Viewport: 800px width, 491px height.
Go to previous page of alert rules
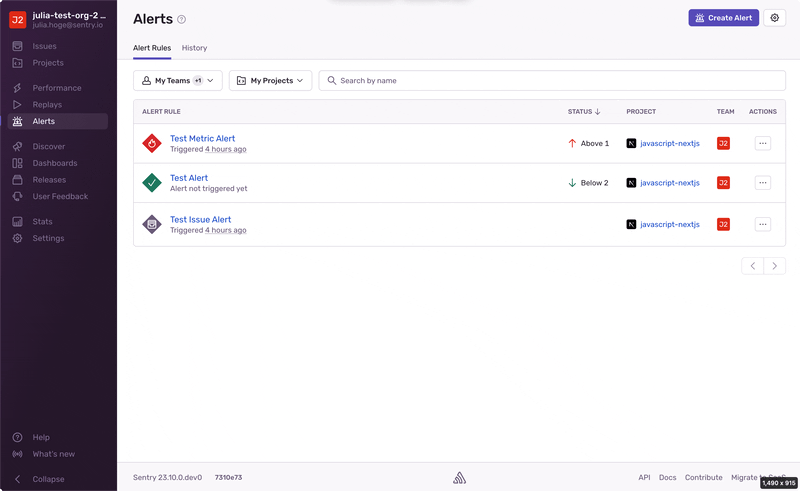[753, 266]
